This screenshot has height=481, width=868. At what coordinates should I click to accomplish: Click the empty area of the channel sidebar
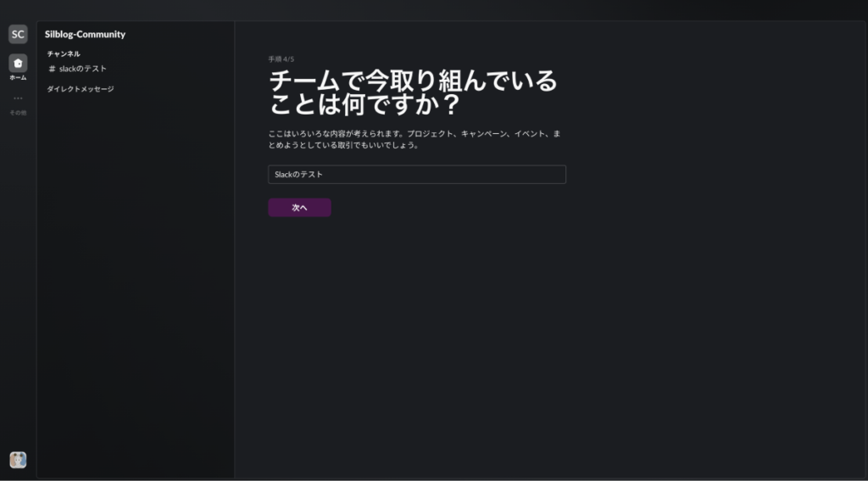tap(136, 280)
